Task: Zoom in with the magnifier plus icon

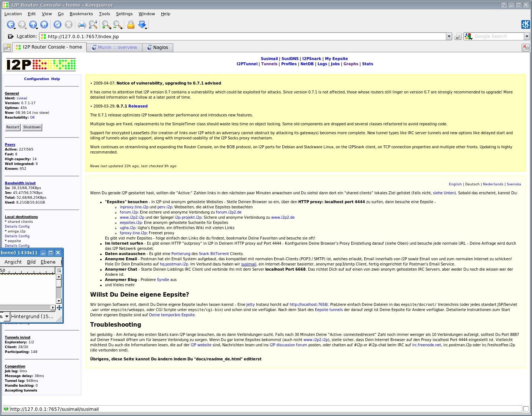Action: click(106, 25)
